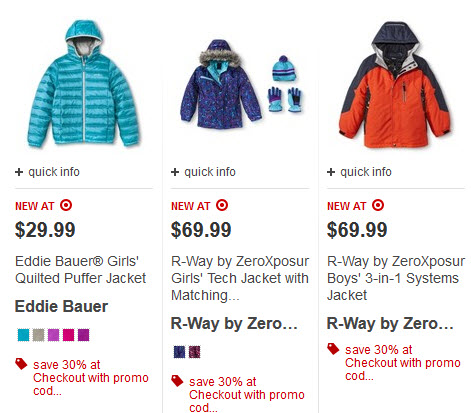Choose the hot pink color swatch

[68, 335]
